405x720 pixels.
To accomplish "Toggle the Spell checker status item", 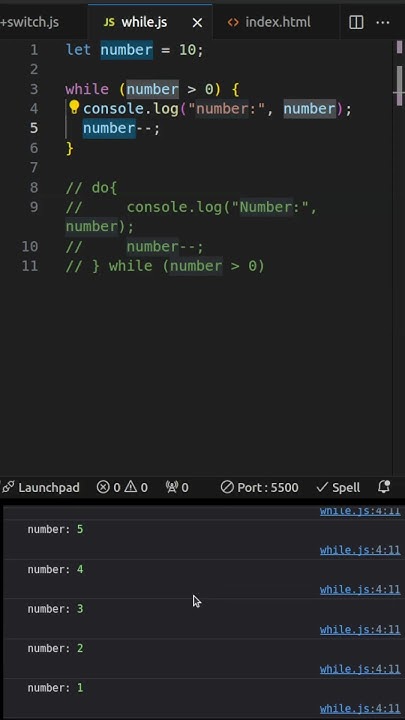I will point(338,487).
